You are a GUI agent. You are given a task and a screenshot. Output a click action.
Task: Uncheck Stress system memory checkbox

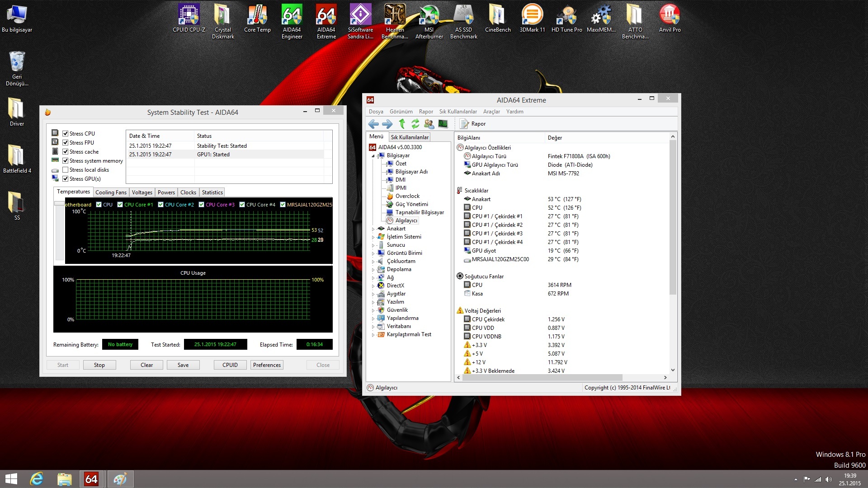(x=65, y=161)
